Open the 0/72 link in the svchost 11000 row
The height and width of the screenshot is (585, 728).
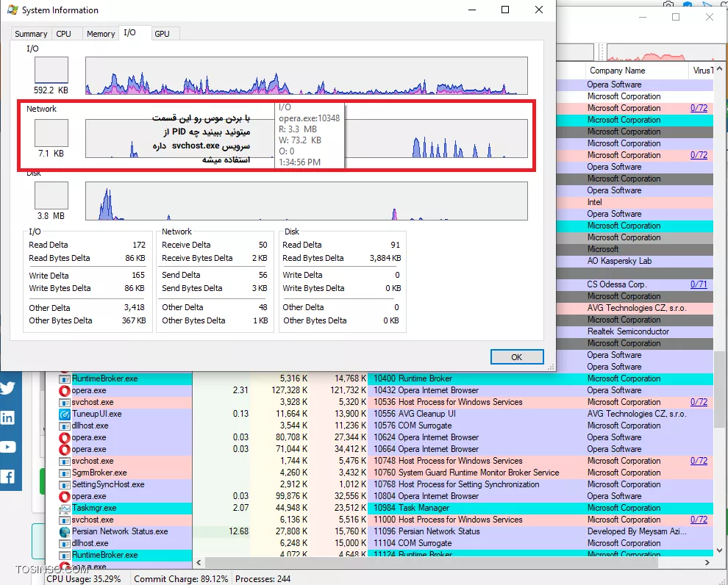pyautogui.click(x=699, y=520)
